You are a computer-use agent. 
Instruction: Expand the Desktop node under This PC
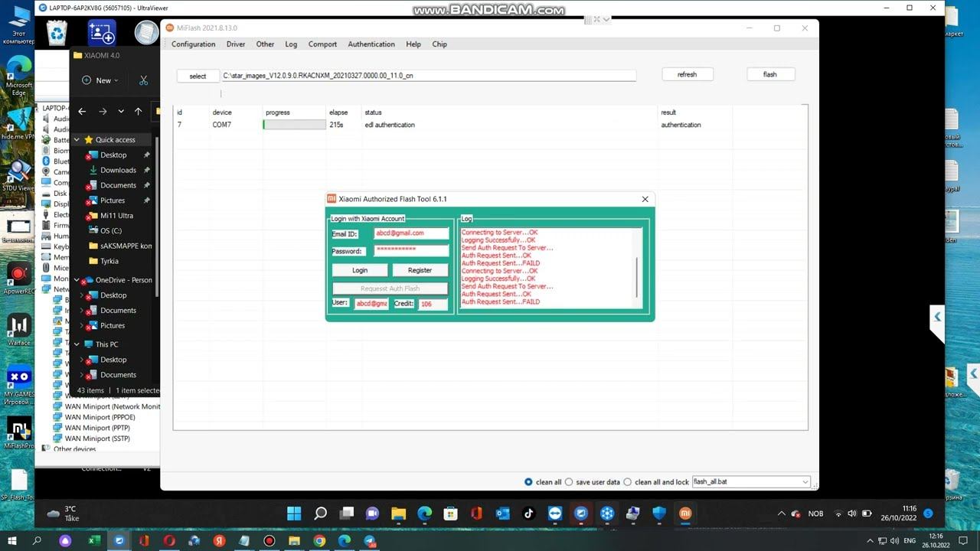(83, 360)
